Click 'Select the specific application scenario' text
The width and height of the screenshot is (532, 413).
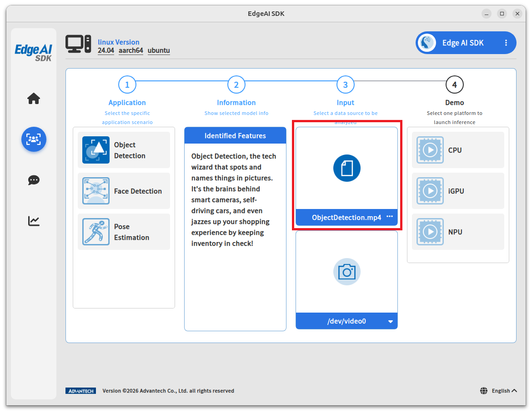(x=127, y=118)
